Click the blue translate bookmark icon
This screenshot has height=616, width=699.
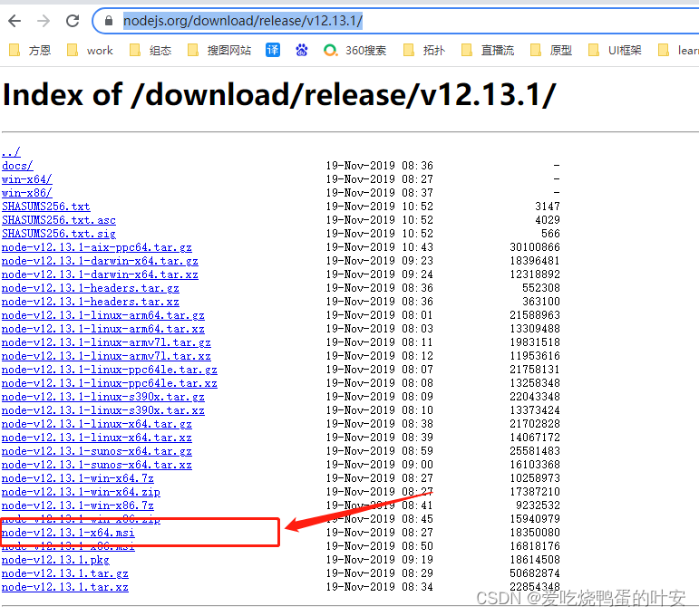click(x=273, y=50)
